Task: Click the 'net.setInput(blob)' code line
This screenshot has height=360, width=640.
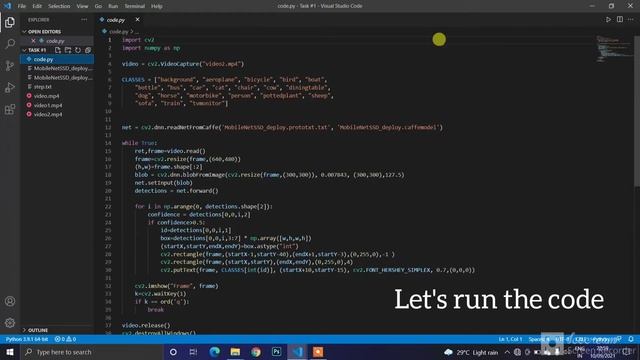Action: (163, 182)
